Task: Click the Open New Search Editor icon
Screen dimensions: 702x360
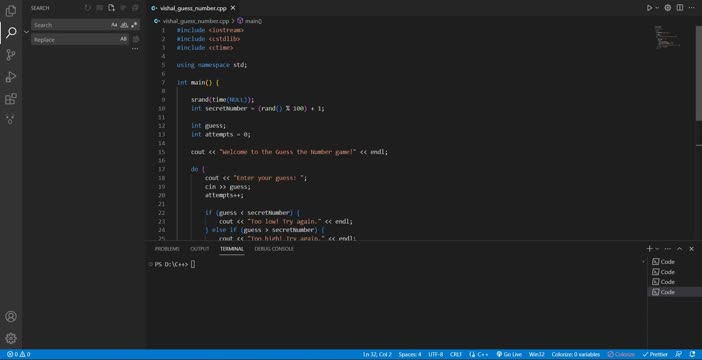Action: (111, 8)
